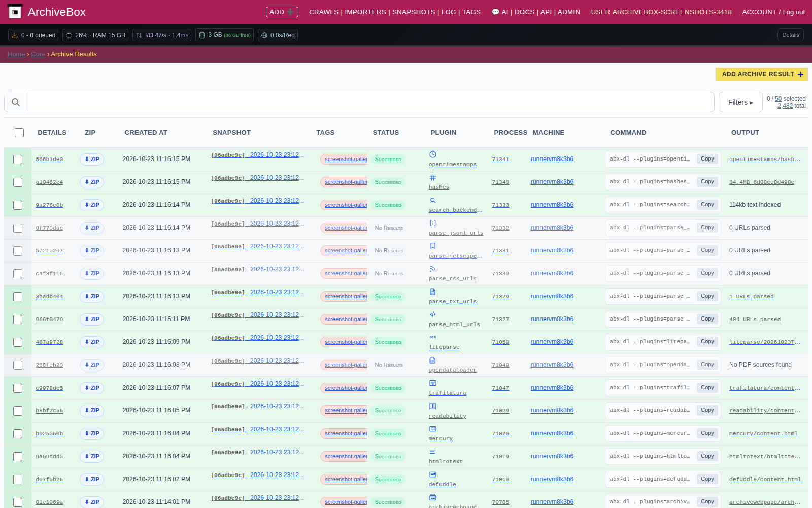This screenshot has height=508, width=812.
Task: Click the readability open-book icon
Action: [x=433, y=406]
